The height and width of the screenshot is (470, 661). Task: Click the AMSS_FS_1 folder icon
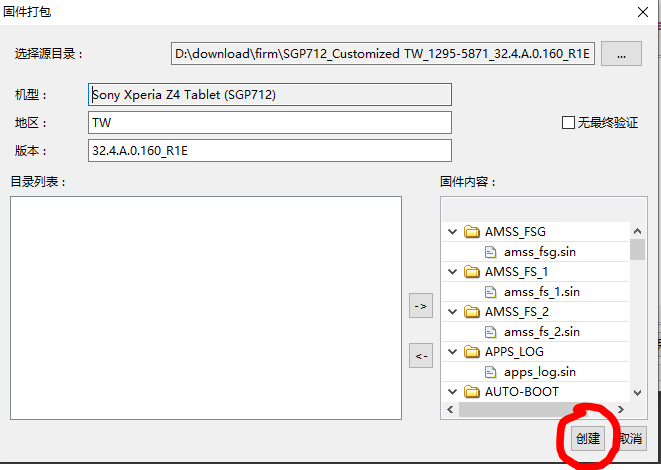click(472, 272)
